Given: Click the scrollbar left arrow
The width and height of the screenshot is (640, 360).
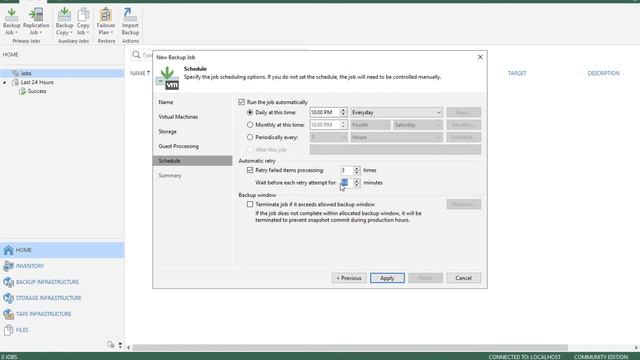Looking at the screenshot, I should [x=129, y=348].
